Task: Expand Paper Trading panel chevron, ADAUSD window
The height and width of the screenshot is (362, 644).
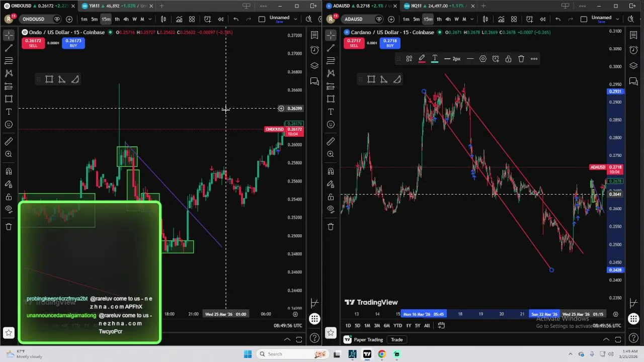Action: click(x=606, y=339)
